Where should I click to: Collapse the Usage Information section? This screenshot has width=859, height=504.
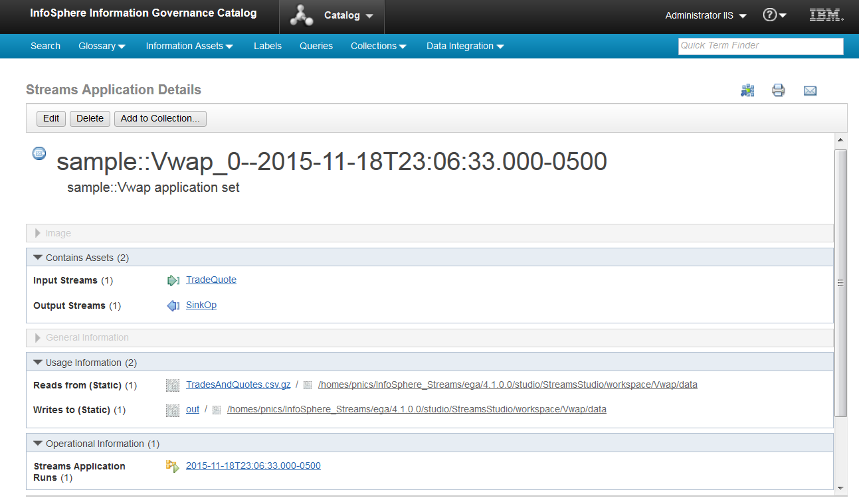38,363
